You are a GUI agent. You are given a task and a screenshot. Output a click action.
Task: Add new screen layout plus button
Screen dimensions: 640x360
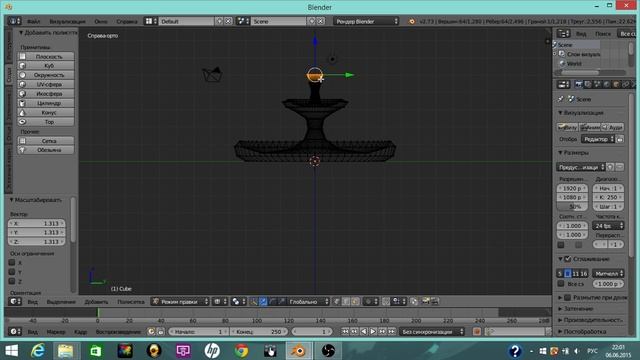coord(220,21)
